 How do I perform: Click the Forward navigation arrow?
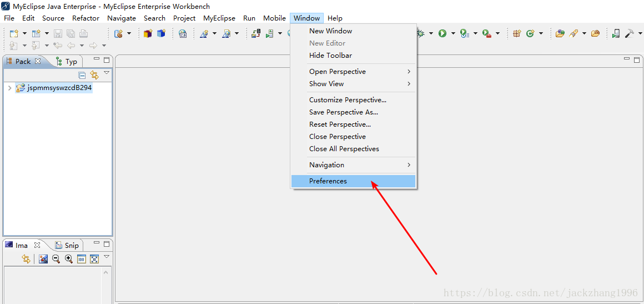tap(93, 45)
